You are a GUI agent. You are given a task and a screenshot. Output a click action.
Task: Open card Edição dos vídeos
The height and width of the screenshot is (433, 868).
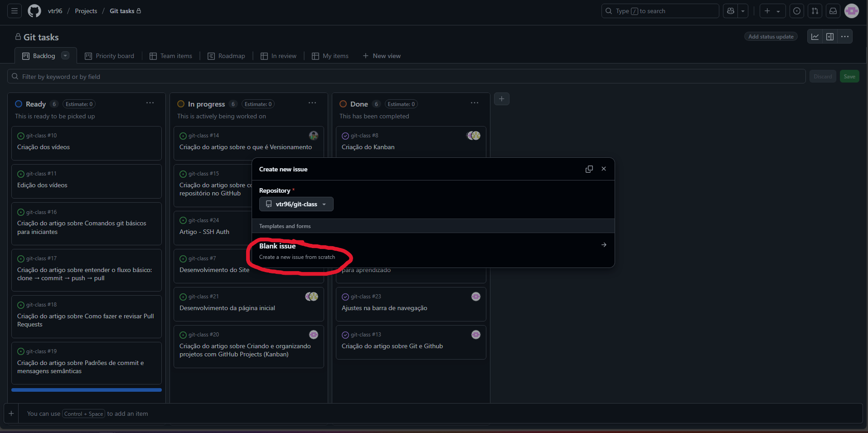(x=42, y=185)
